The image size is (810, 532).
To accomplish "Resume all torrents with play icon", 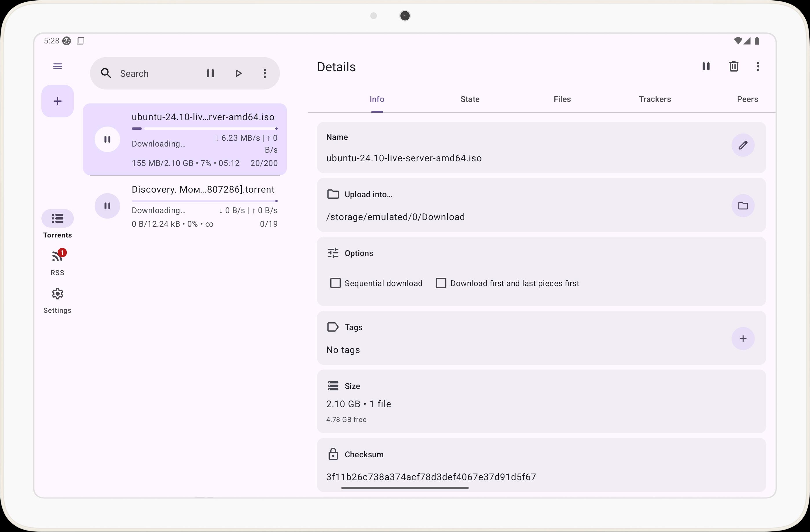I will point(238,73).
